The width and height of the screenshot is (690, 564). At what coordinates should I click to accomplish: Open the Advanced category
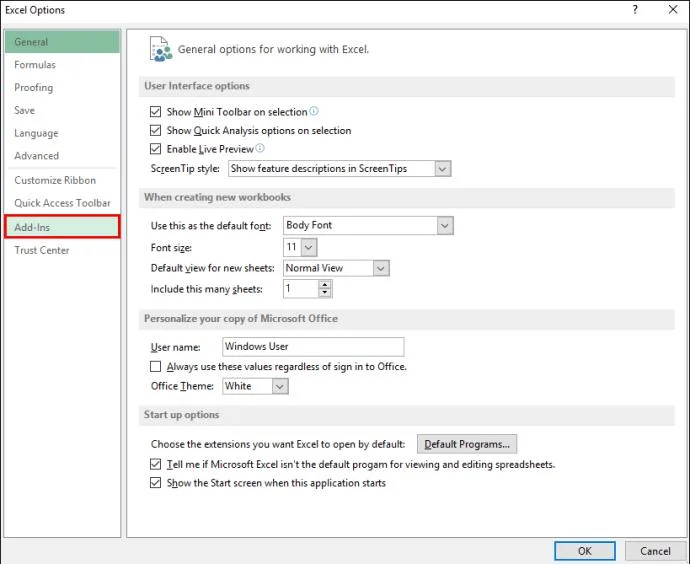tap(62, 156)
